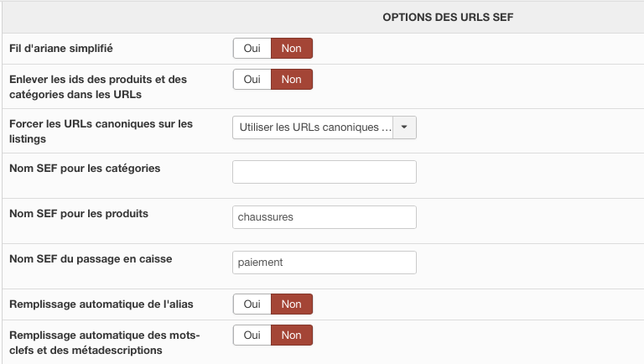Image resolution: width=644 pixels, height=364 pixels.
Task: Click the 'Nom SEF pour les catégories' label
Action: point(85,169)
